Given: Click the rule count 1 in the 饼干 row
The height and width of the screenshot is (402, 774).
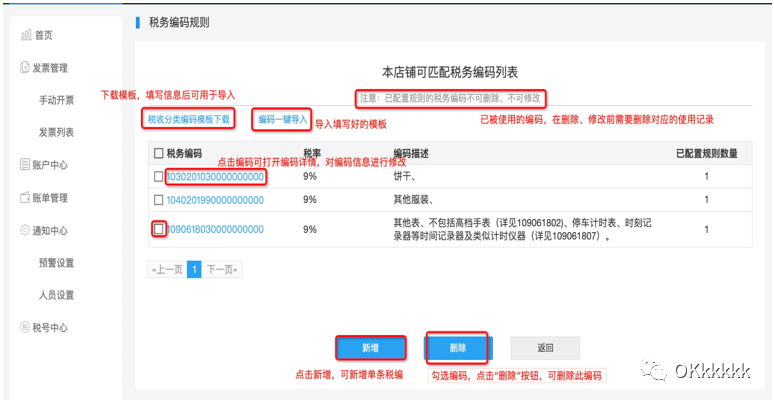Looking at the screenshot, I should pos(706,176).
